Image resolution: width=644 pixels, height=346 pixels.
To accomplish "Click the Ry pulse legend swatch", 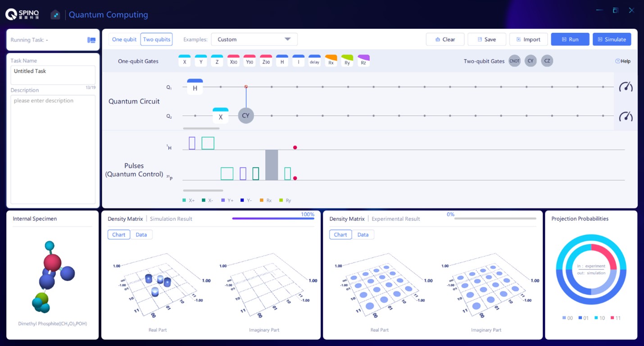I will [281, 200].
